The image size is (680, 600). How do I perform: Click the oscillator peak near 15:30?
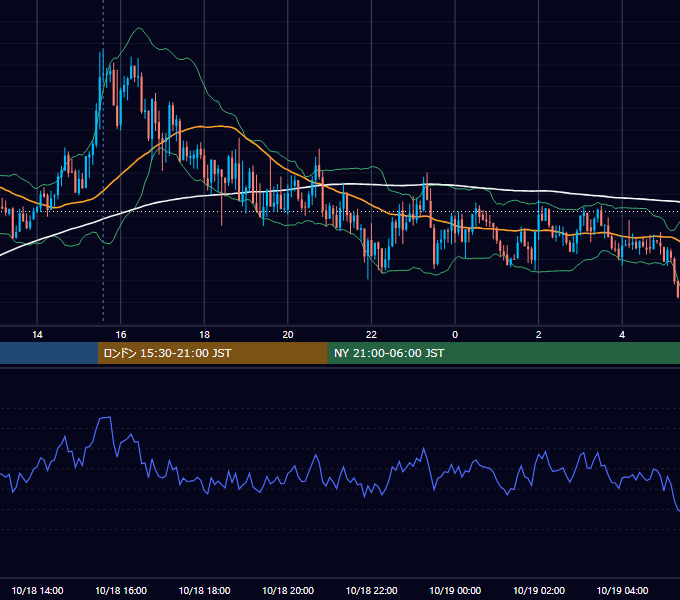105,417
